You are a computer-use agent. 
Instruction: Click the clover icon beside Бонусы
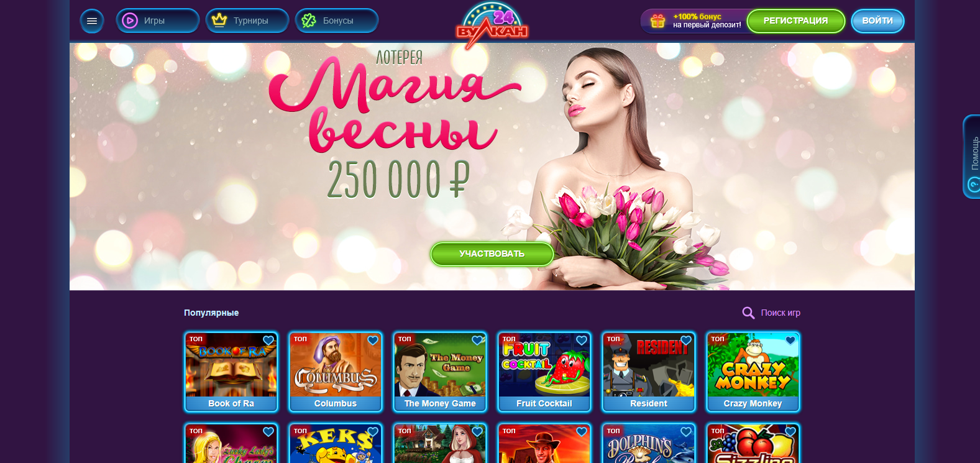pos(309,21)
